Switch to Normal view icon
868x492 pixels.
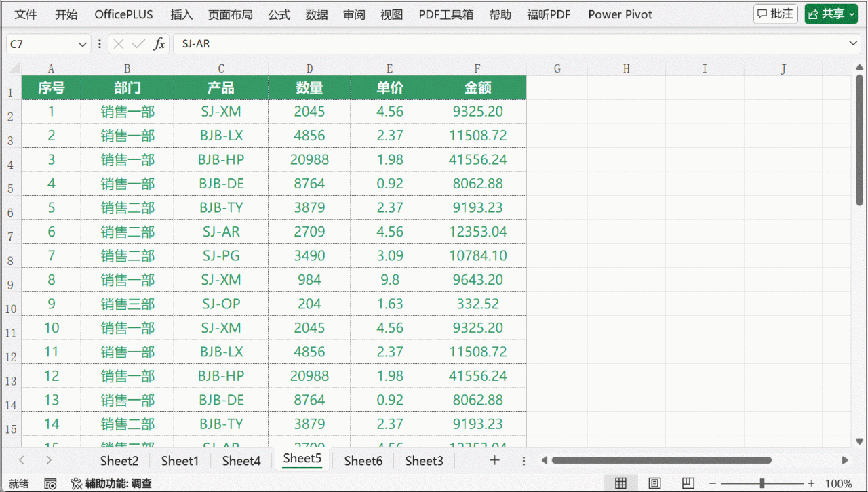(x=620, y=483)
